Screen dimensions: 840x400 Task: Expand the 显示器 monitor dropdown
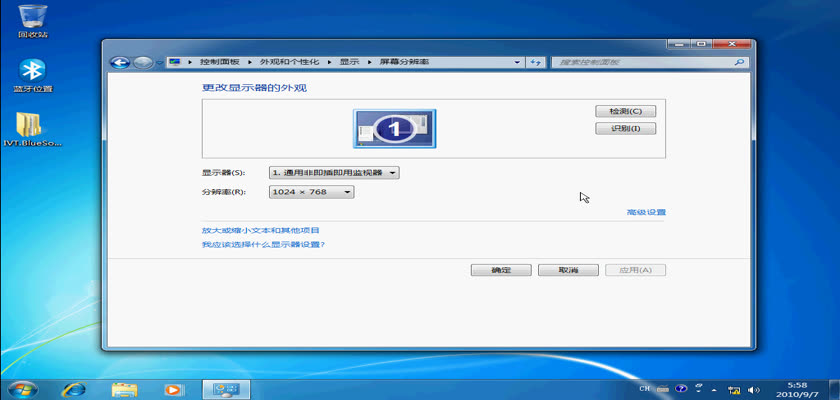334,172
